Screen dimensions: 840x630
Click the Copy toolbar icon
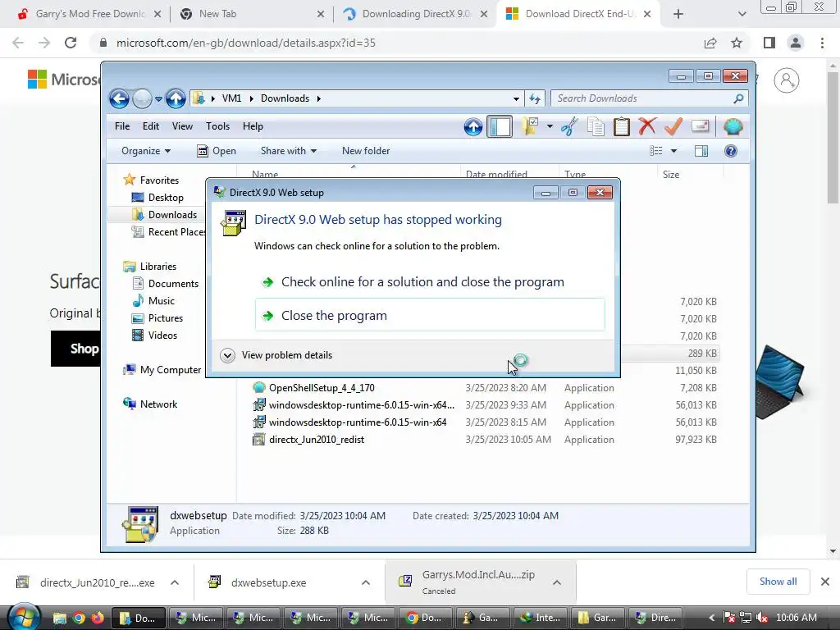pyautogui.click(x=596, y=127)
